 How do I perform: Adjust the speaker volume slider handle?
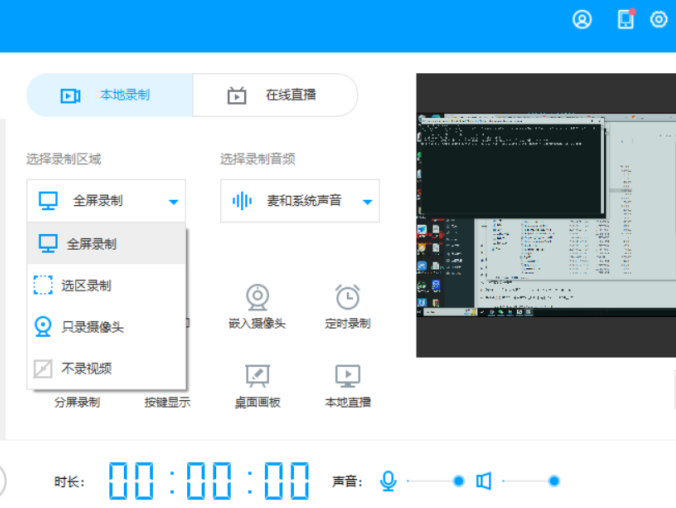click(554, 481)
